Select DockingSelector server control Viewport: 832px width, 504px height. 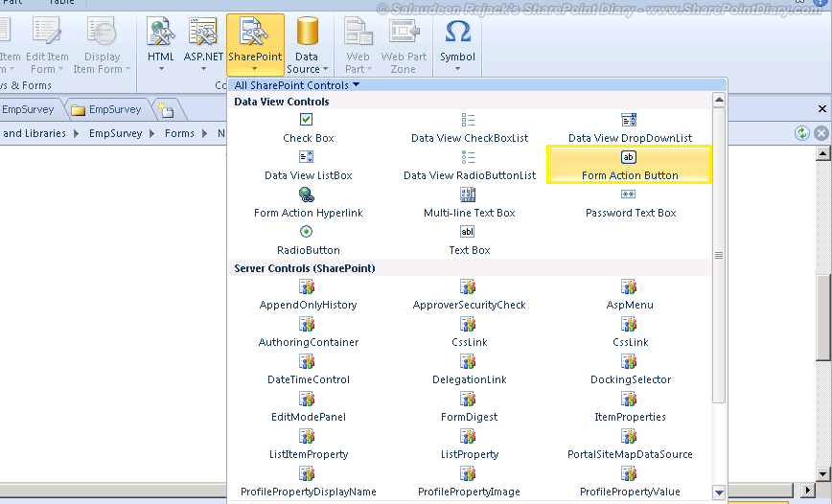click(630, 369)
